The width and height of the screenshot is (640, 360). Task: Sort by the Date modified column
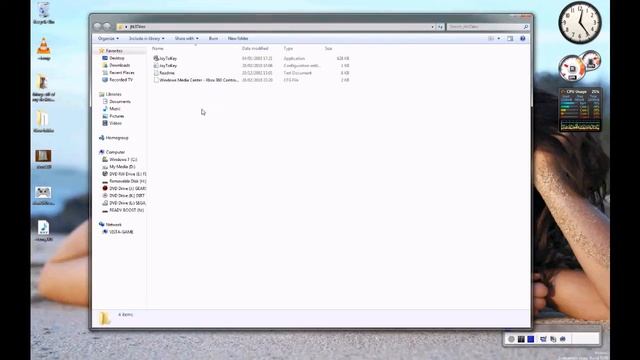tap(255, 49)
